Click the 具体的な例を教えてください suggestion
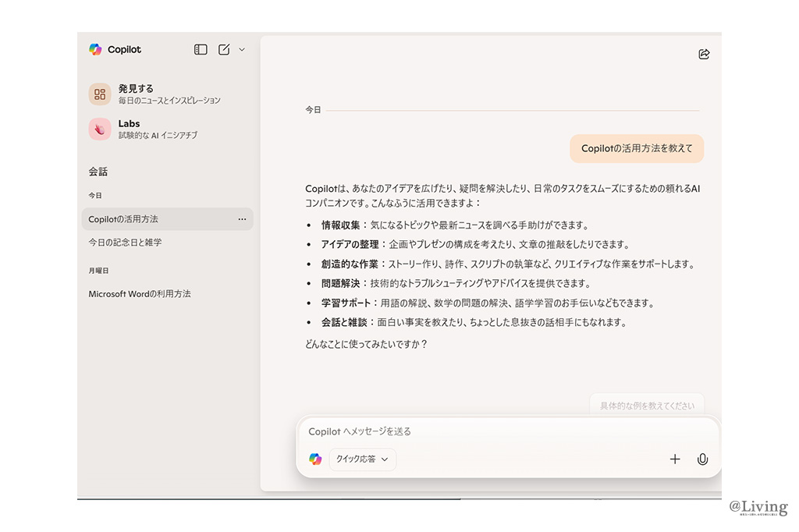799x532 pixels. (646, 405)
